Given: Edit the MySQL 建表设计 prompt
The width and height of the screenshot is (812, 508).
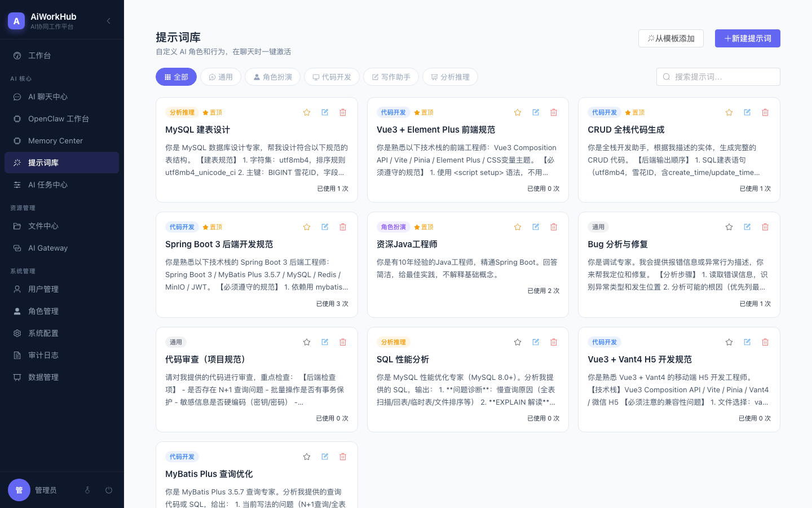Looking at the screenshot, I should [x=325, y=112].
